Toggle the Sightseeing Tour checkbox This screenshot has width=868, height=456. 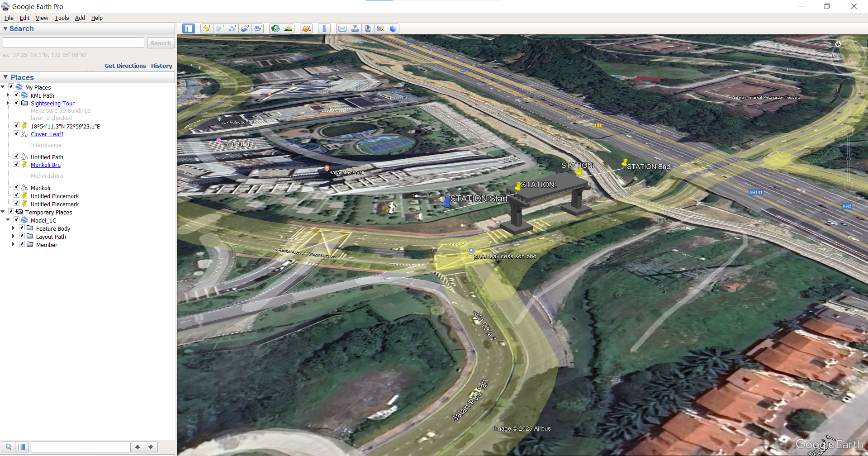click(x=16, y=103)
